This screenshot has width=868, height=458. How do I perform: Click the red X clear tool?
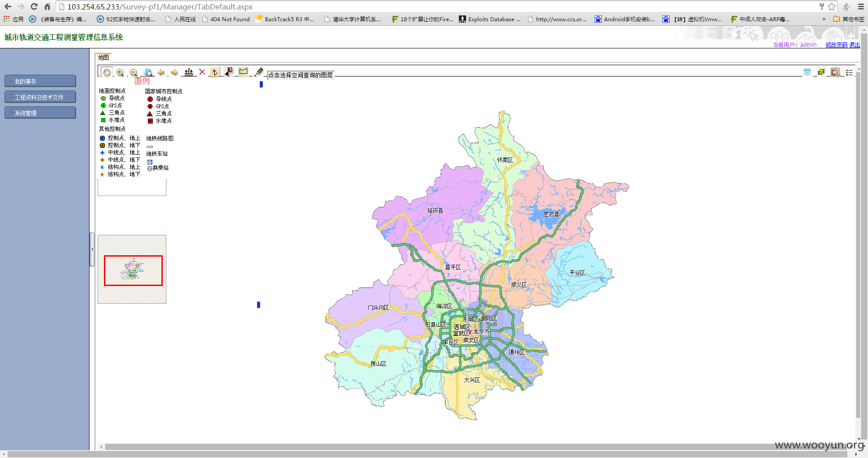click(202, 72)
